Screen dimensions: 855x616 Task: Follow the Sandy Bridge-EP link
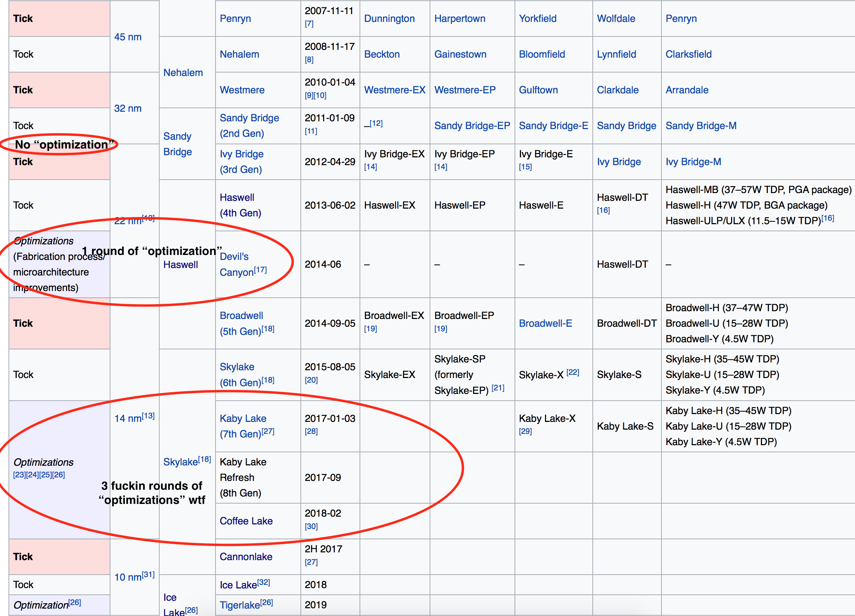click(472, 126)
